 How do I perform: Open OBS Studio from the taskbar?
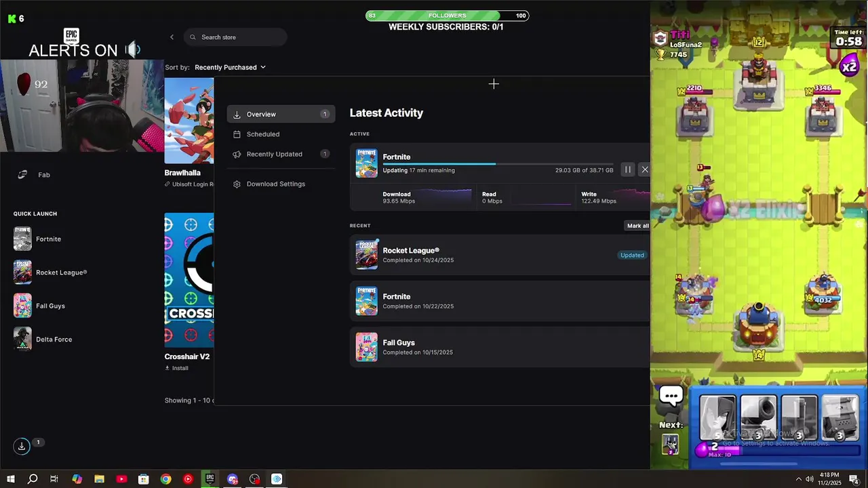pyautogui.click(x=254, y=479)
